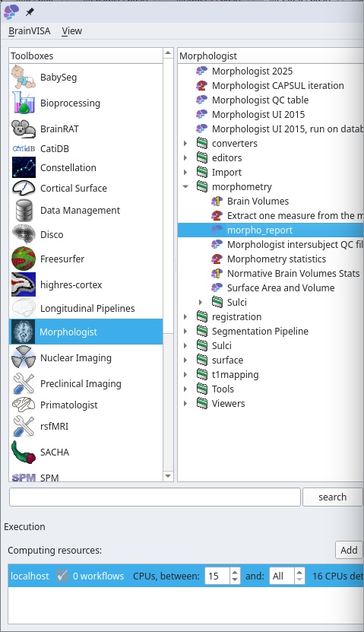Screen dimensions: 364x632
Task: Open the BabySeg toolbox icon
Action: point(24,78)
